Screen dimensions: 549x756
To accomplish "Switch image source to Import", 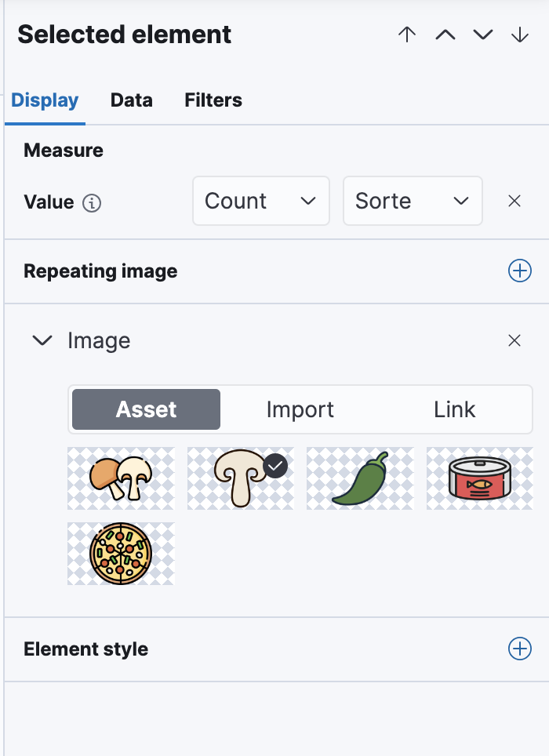I will (300, 409).
